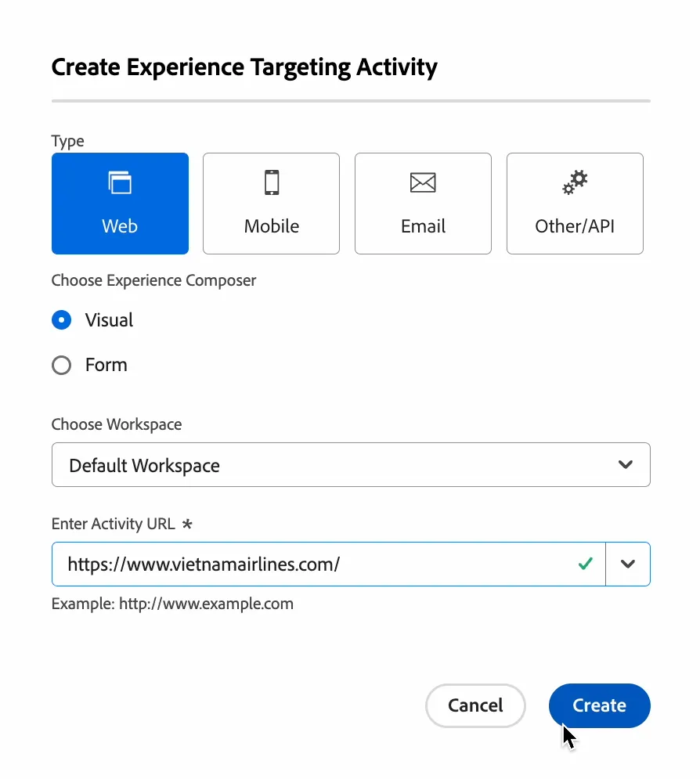Screen dimensions: 700x779
Task: Expand the Activity URL history dropdown
Action: click(x=628, y=564)
